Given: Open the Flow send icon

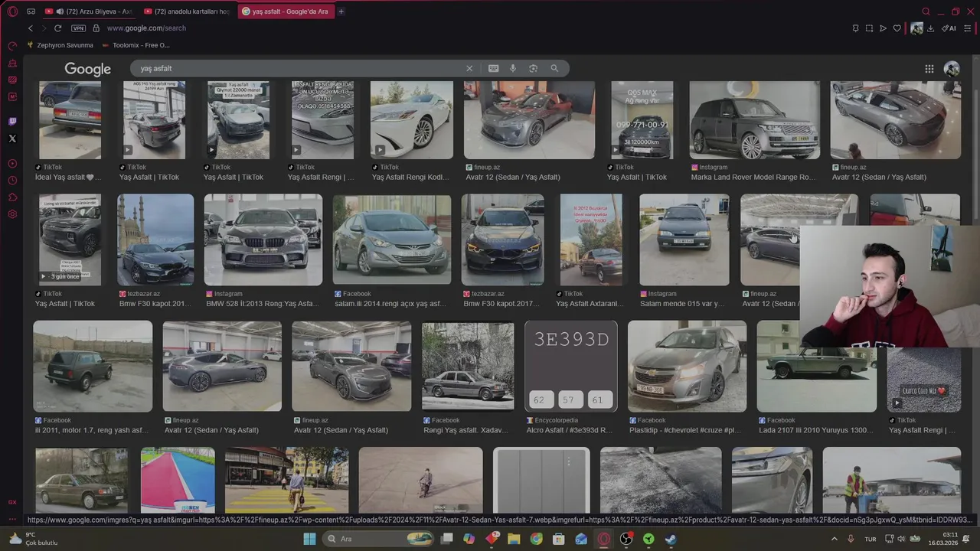Looking at the screenshot, I should (x=883, y=28).
